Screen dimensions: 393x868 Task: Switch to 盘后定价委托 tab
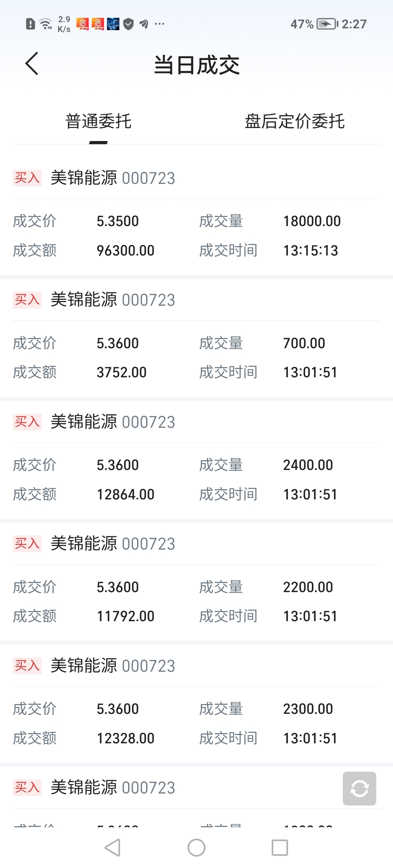[294, 121]
